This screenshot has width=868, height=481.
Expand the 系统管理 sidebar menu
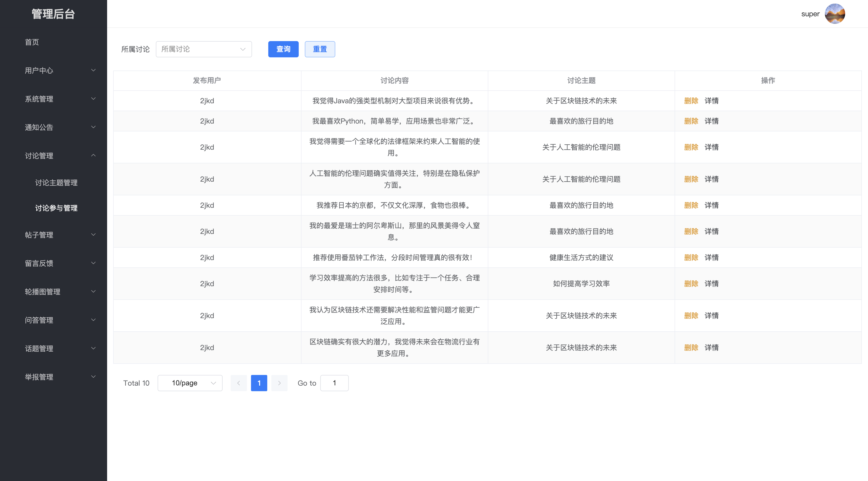[x=39, y=99]
